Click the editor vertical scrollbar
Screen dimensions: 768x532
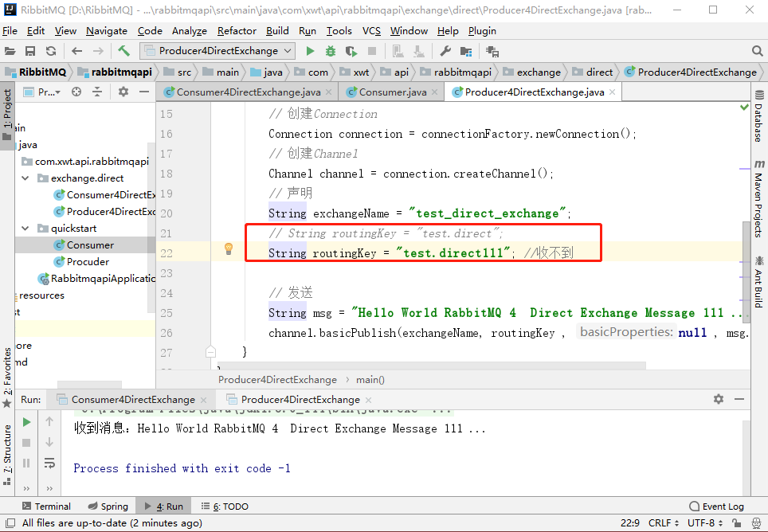click(x=746, y=271)
